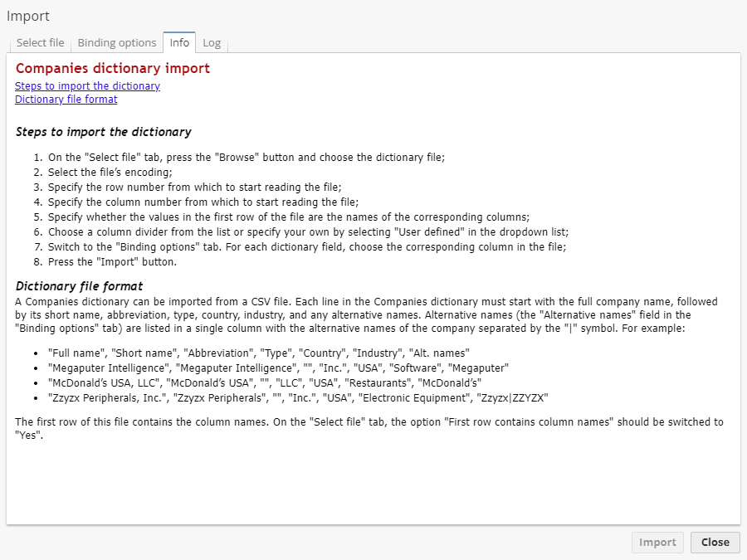Click the Close button

(x=715, y=542)
